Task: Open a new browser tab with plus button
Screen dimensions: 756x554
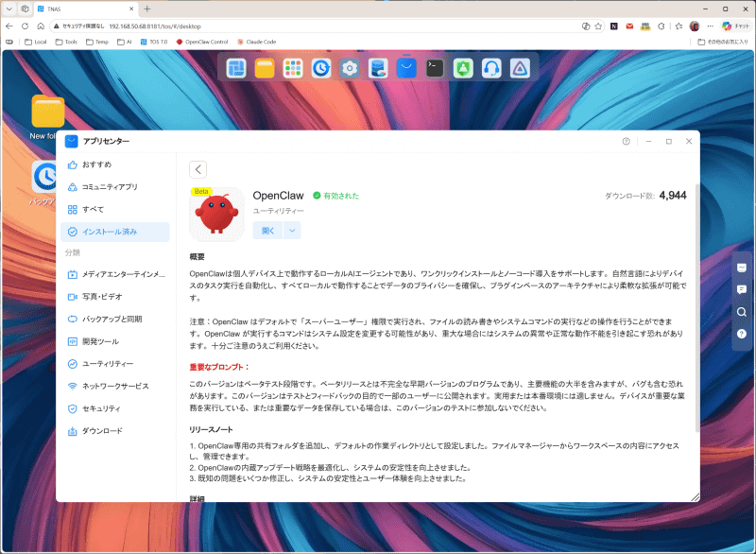Action: 147,9
